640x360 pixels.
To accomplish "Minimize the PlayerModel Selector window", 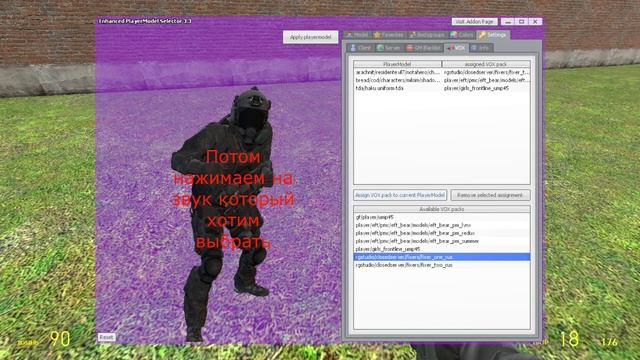I will [x=508, y=21].
